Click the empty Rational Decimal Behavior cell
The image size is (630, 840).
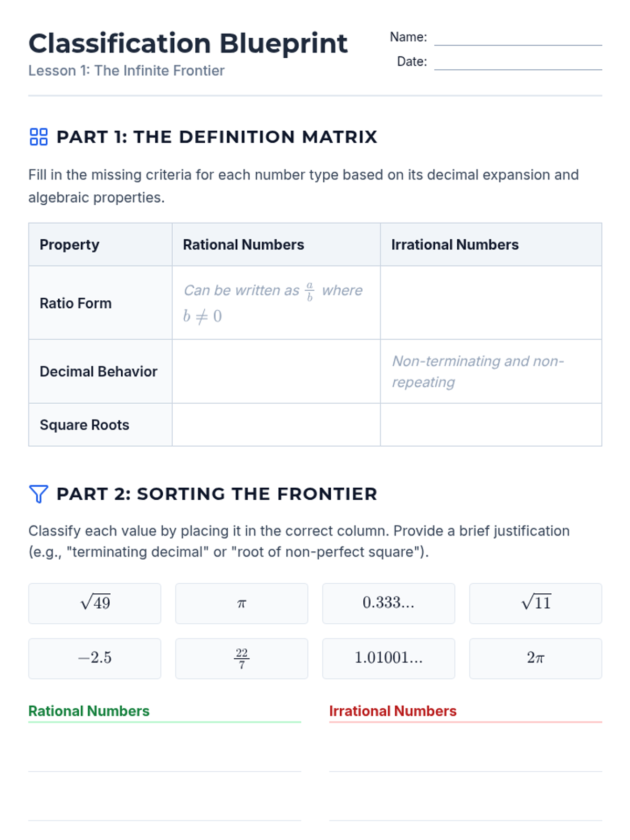[x=276, y=372]
